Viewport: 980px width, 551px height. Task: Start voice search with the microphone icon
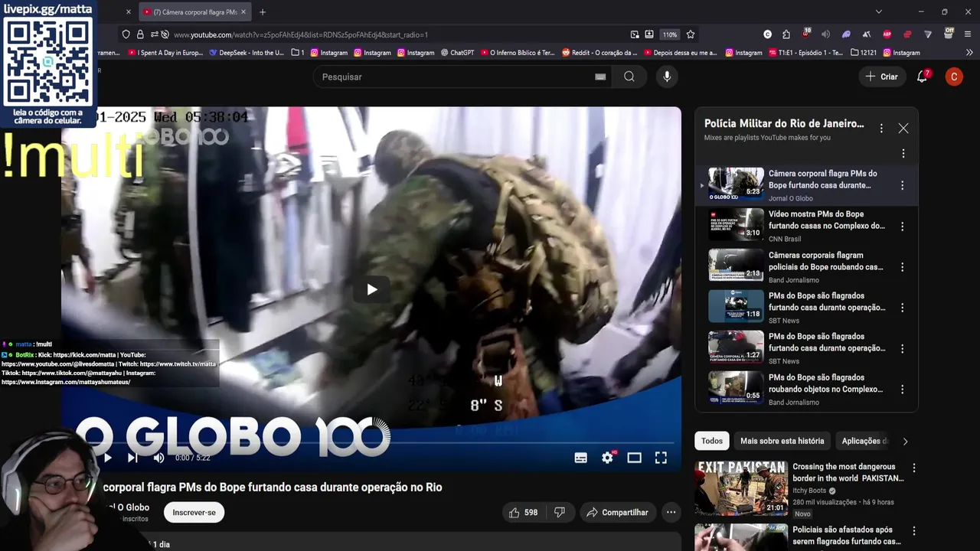pyautogui.click(x=667, y=77)
